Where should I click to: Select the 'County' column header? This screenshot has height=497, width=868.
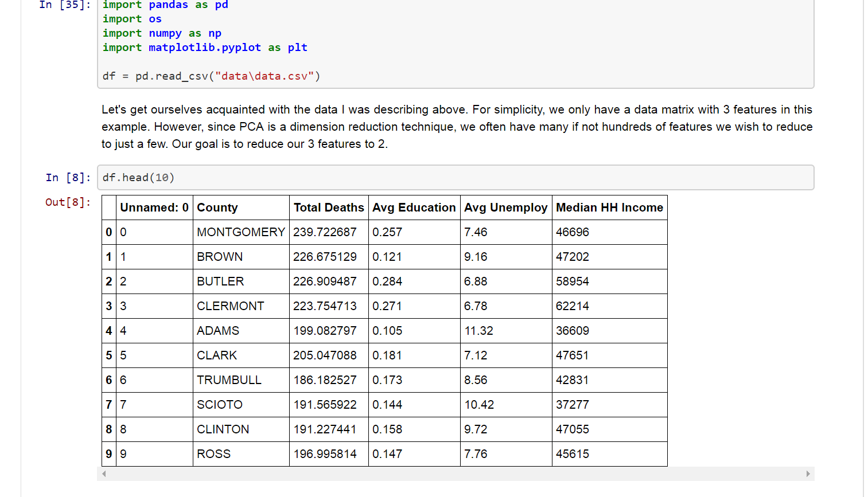click(x=241, y=208)
